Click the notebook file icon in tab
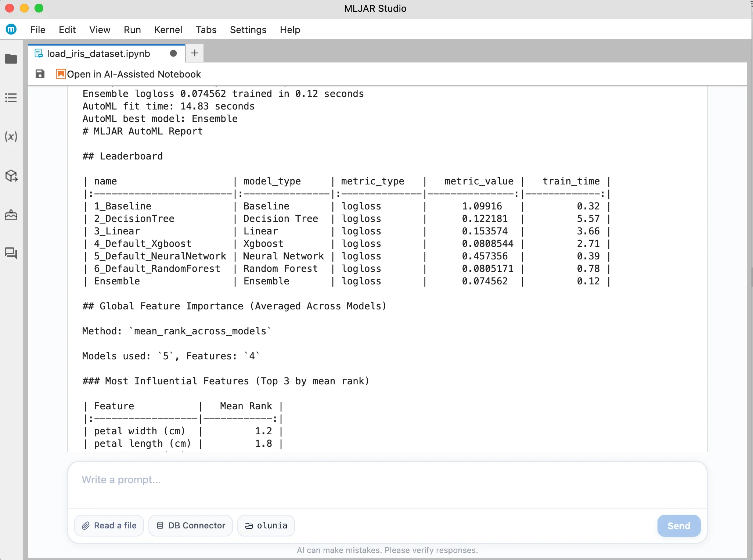753x560 pixels. click(39, 54)
